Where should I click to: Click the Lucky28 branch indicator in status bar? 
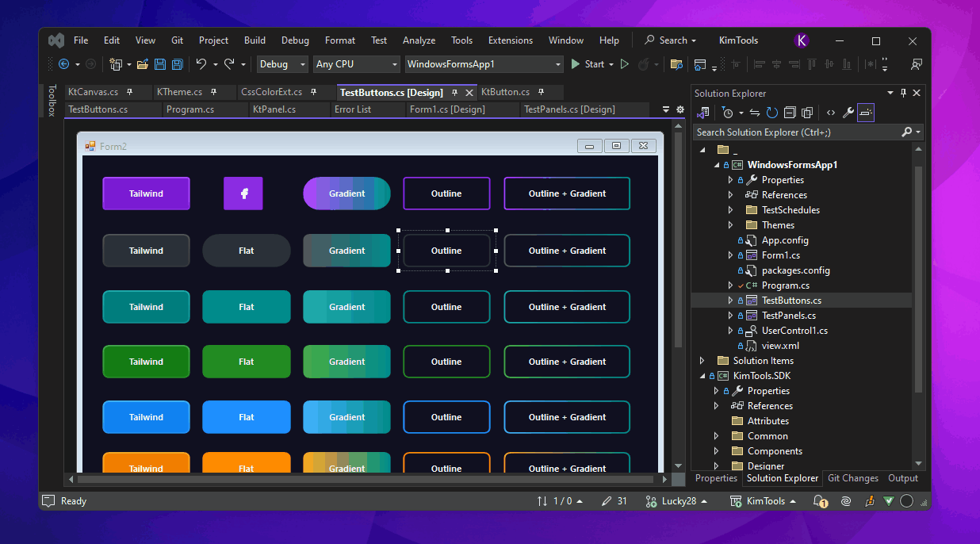(x=677, y=501)
